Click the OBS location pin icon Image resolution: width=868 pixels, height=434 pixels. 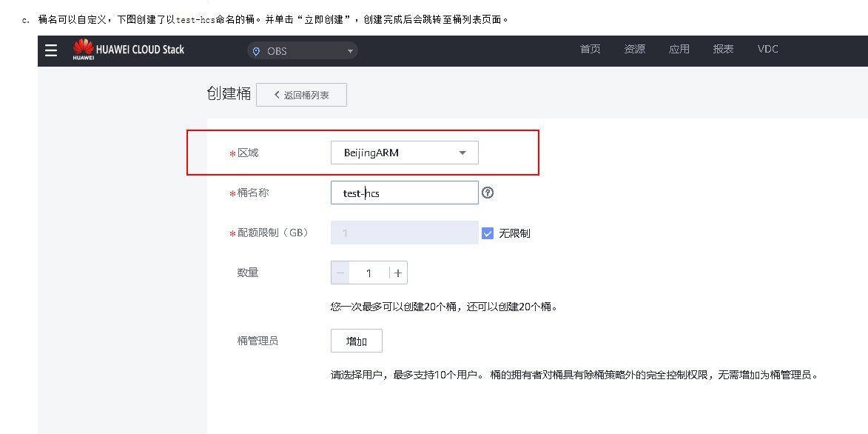coord(257,51)
